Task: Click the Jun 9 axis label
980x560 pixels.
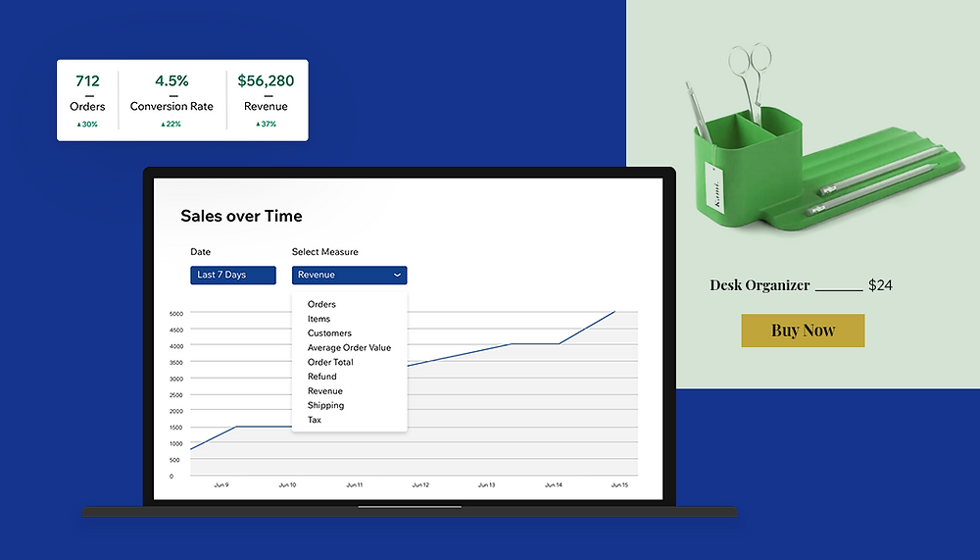Action: [221, 484]
